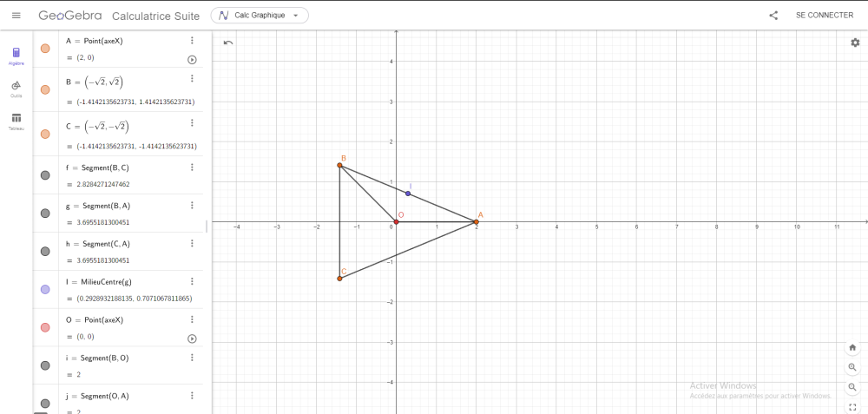Toggle visibility of point A
The width and height of the screenshot is (868, 414).
click(x=45, y=49)
